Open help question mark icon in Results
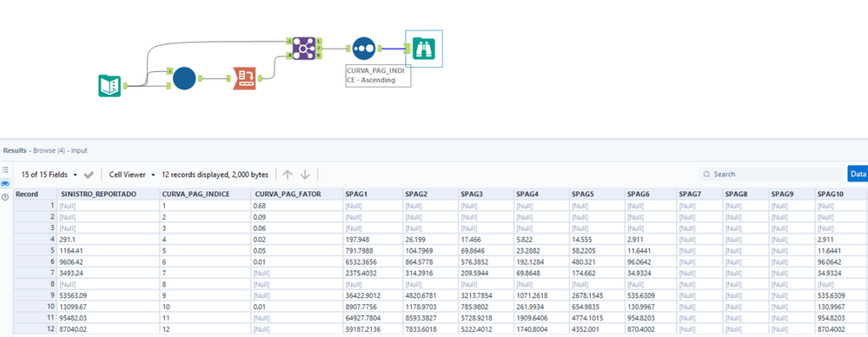 [x=5, y=196]
